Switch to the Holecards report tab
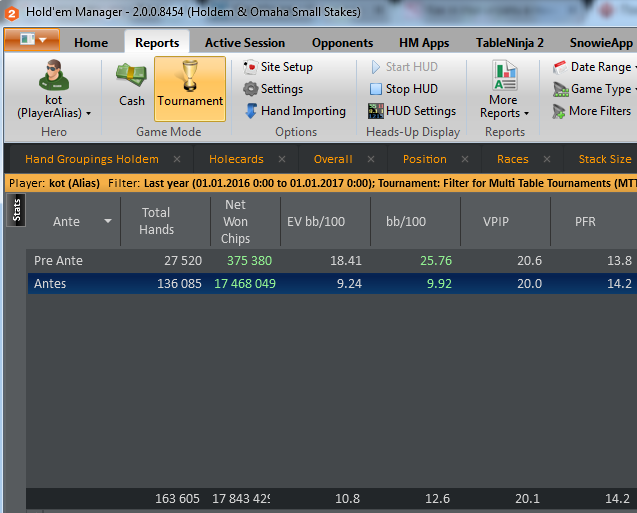Viewport: 637px width, 513px height. (x=236, y=159)
